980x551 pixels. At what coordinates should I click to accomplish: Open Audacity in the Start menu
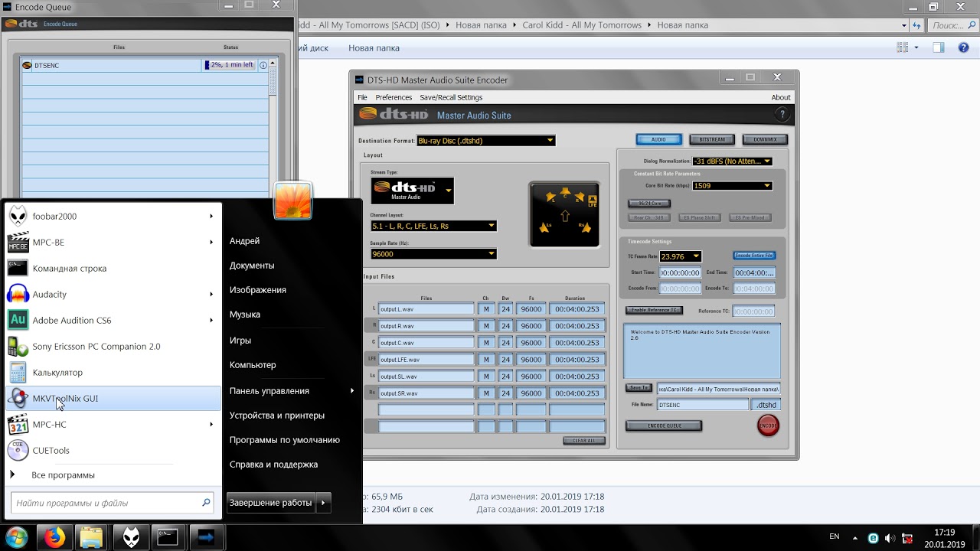[113, 294]
